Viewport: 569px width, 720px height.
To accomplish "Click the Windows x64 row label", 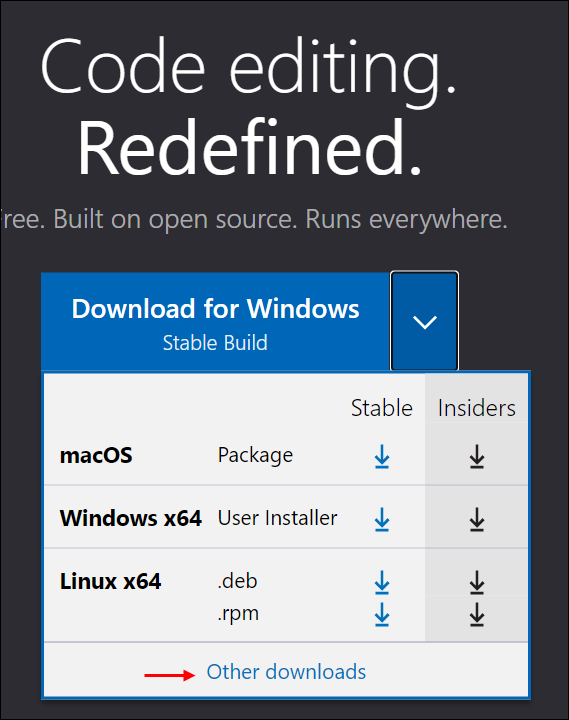I will pos(131,518).
